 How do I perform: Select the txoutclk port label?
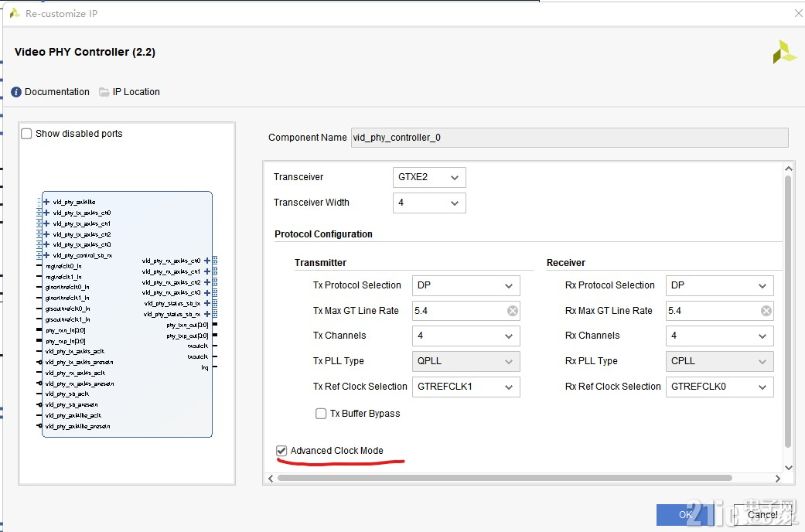click(x=198, y=356)
